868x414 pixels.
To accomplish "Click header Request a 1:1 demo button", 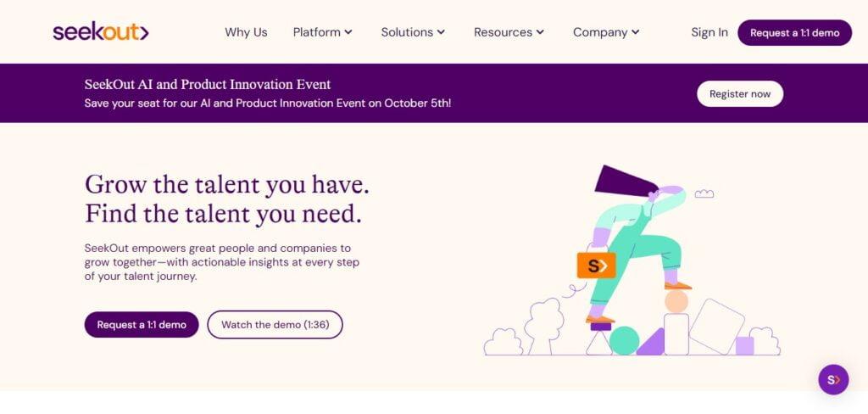I will tap(794, 33).
